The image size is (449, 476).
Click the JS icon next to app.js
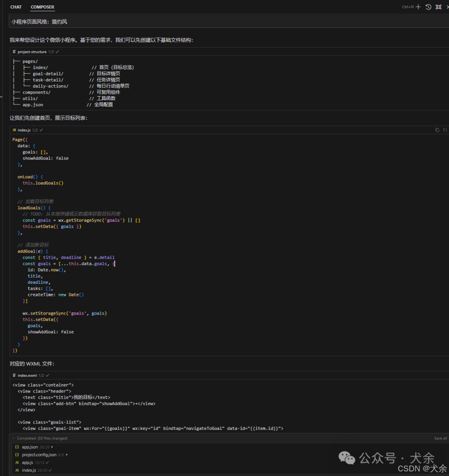[x=17, y=463]
